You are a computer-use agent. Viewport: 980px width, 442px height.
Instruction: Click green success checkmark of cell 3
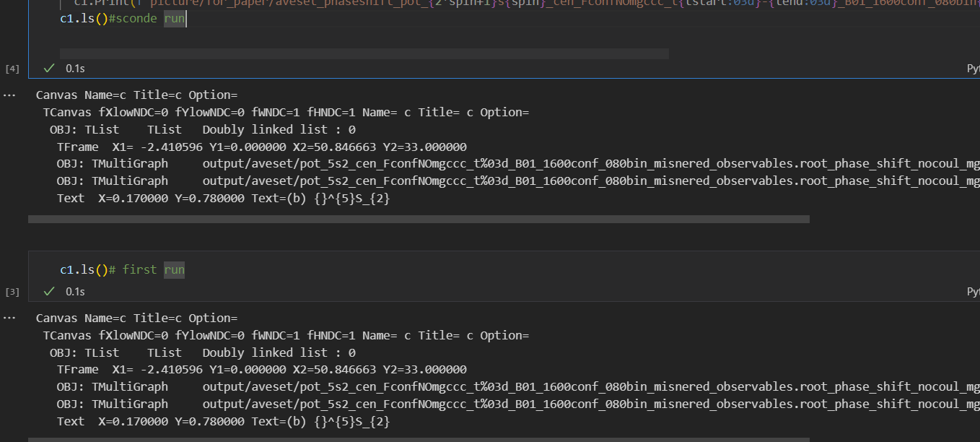click(x=49, y=292)
